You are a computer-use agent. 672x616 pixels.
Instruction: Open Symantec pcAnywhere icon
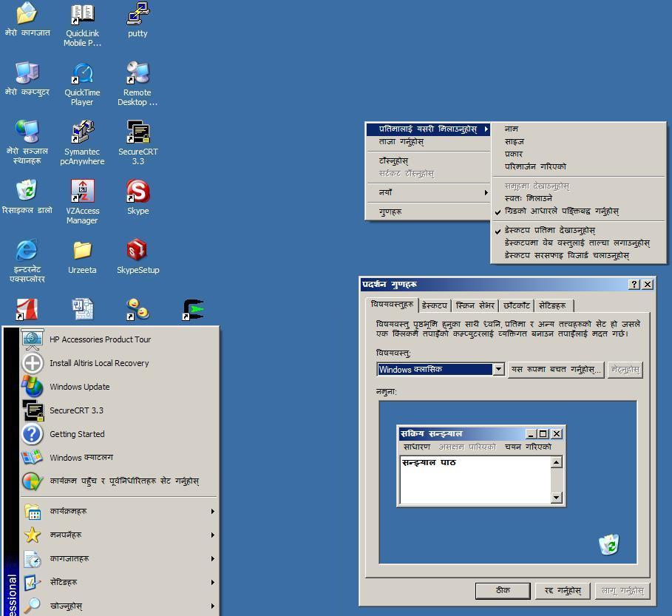[x=82, y=134]
